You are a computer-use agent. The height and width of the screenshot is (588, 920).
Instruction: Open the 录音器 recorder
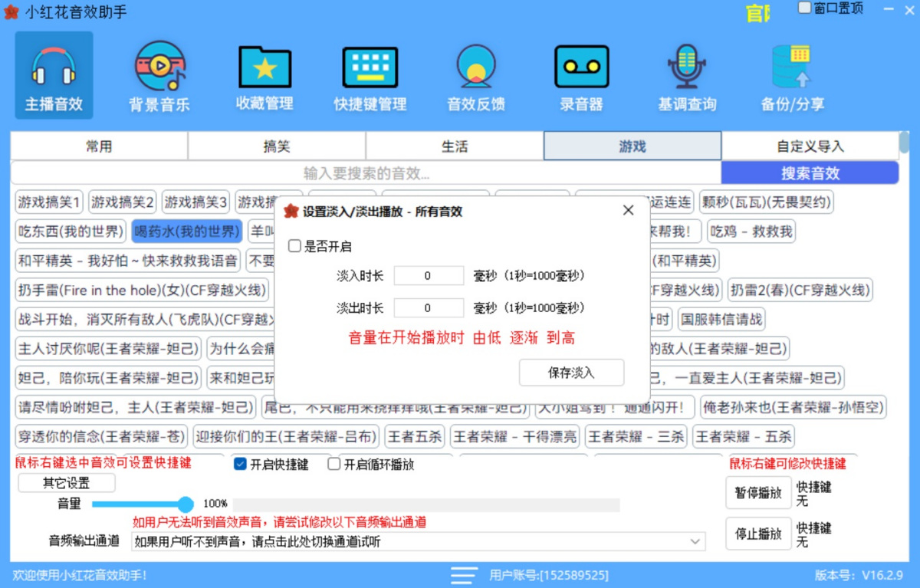click(580, 74)
